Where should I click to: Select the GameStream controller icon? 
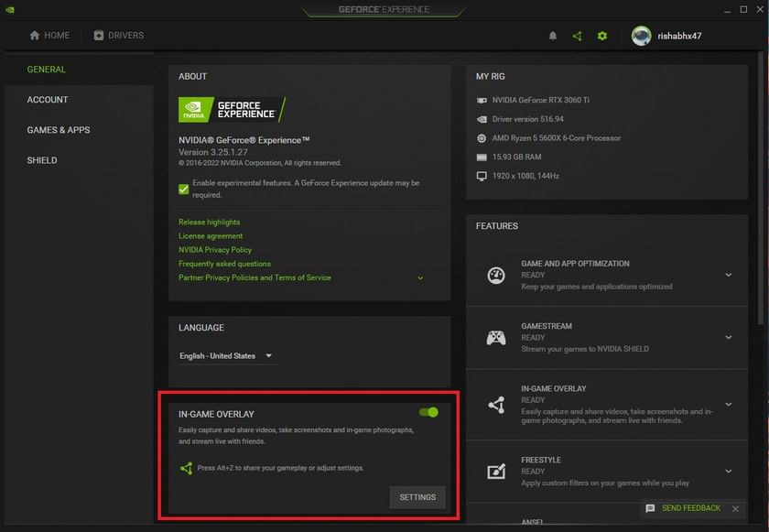[x=495, y=337]
